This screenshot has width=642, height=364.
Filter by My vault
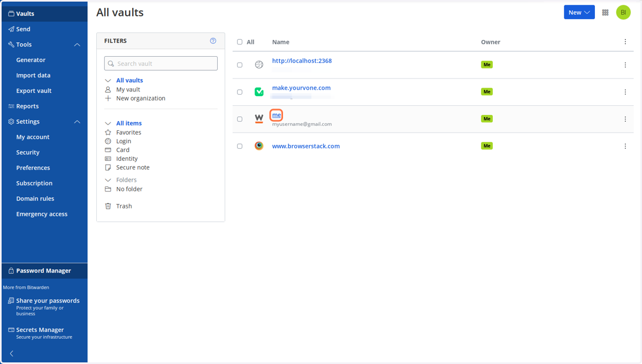tap(128, 90)
